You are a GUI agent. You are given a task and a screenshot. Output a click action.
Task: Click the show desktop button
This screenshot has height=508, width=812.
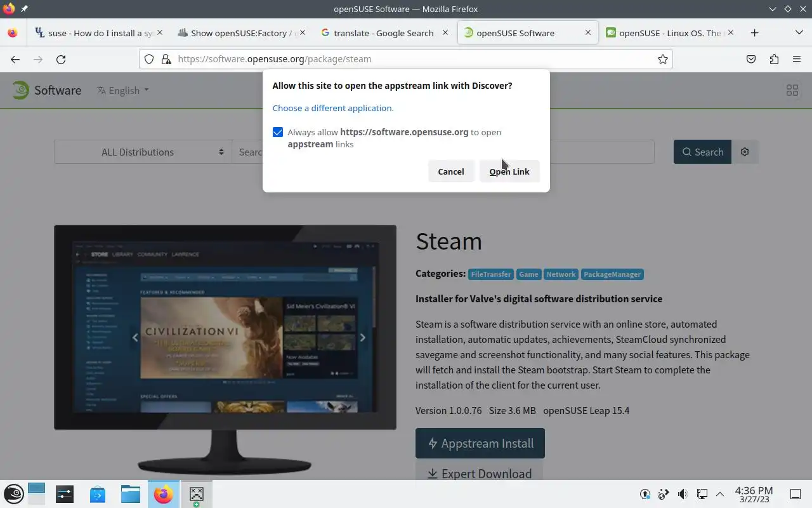pos(796,494)
